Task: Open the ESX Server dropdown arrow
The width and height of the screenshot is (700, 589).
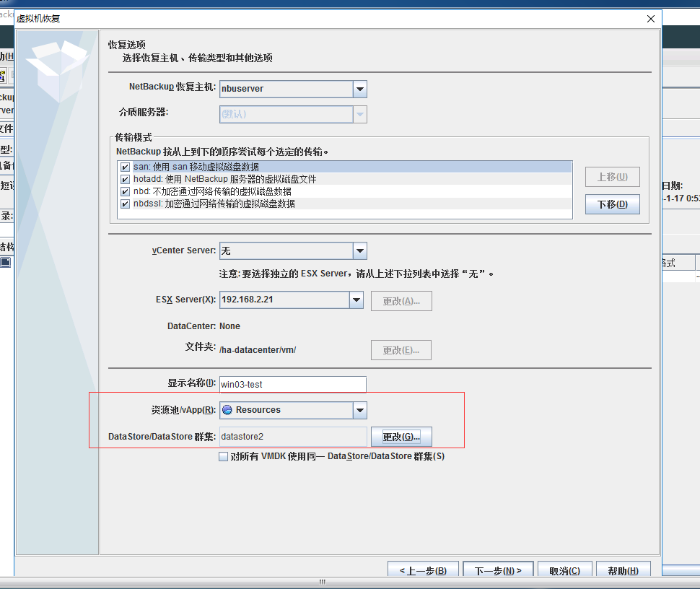Action: click(x=356, y=300)
